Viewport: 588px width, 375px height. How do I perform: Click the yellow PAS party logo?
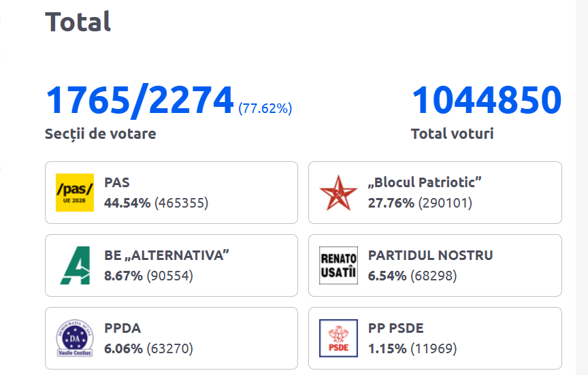(75, 193)
